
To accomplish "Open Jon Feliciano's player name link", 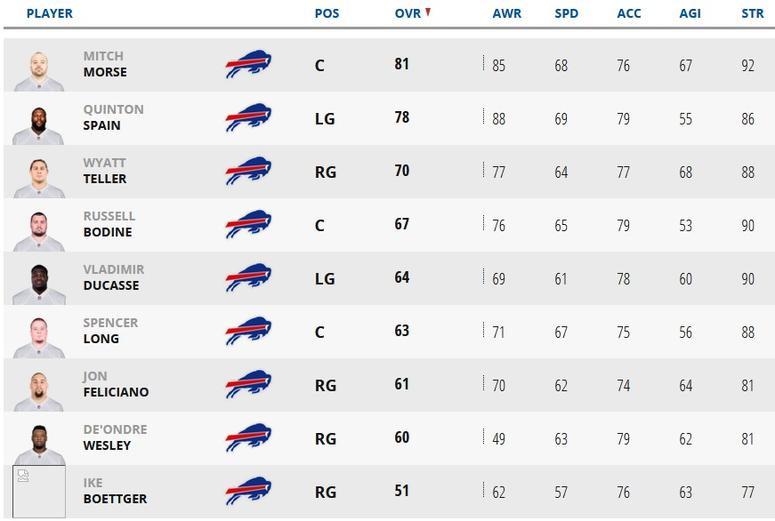I will click(x=116, y=384).
